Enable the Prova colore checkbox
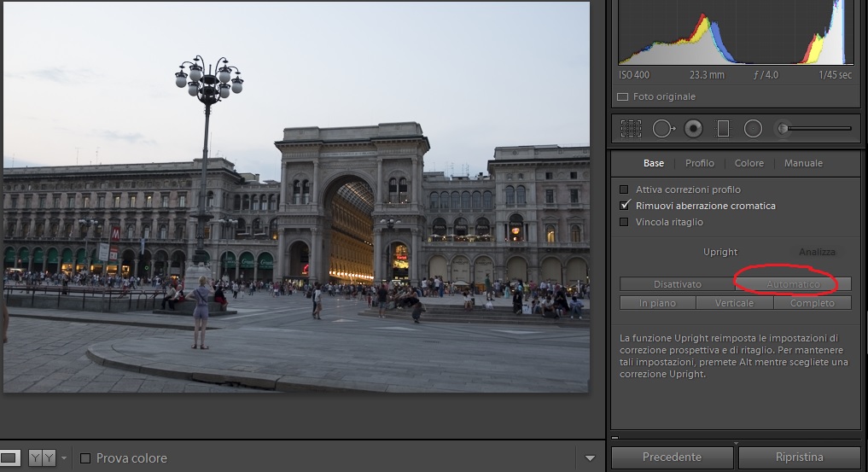868x472 pixels. (x=85, y=458)
